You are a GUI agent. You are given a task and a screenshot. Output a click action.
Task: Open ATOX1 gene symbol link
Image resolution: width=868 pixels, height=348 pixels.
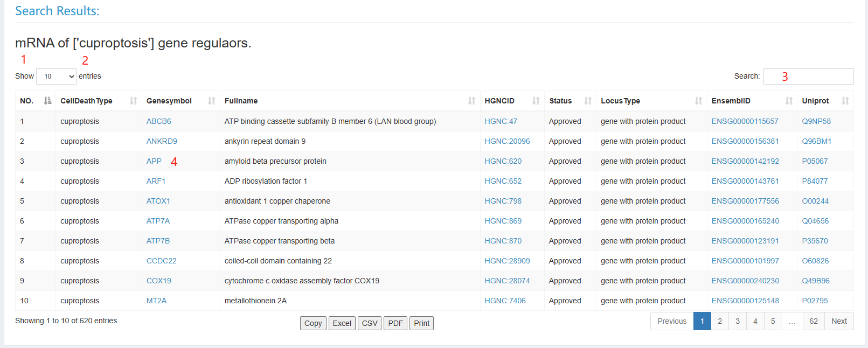click(158, 201)
